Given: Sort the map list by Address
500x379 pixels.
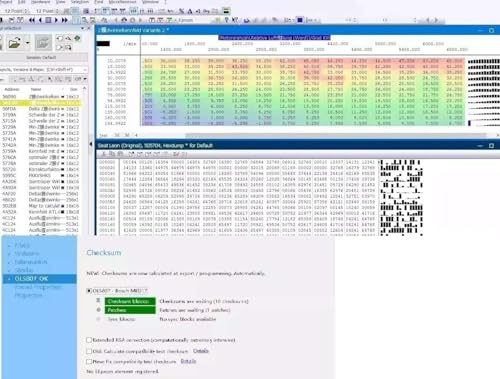Looking at the screenshot, I should click(12, 89).
